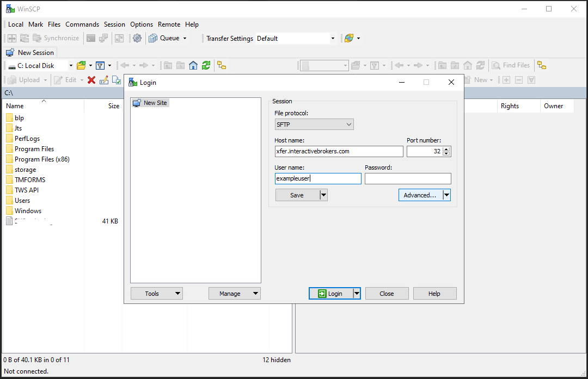Click the remote panel Filter icon
Viewport: 588px width, 379px height.
click(375, 66)
